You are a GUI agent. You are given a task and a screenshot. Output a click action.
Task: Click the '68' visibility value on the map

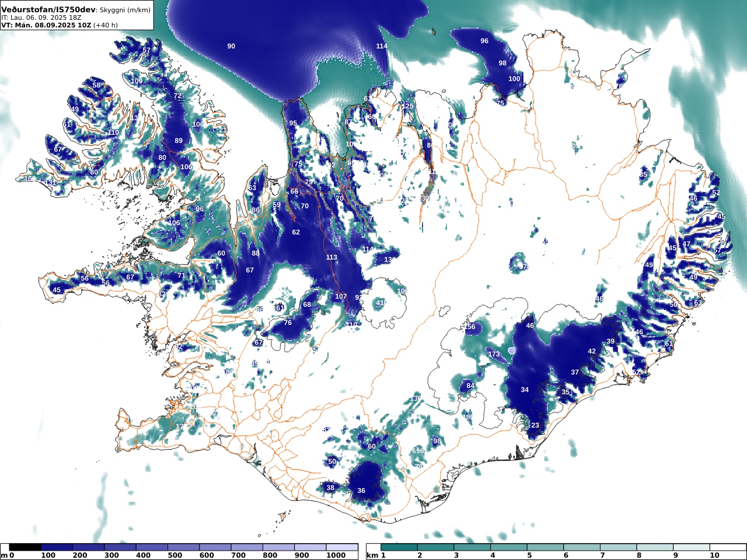(x=307, y=304)
